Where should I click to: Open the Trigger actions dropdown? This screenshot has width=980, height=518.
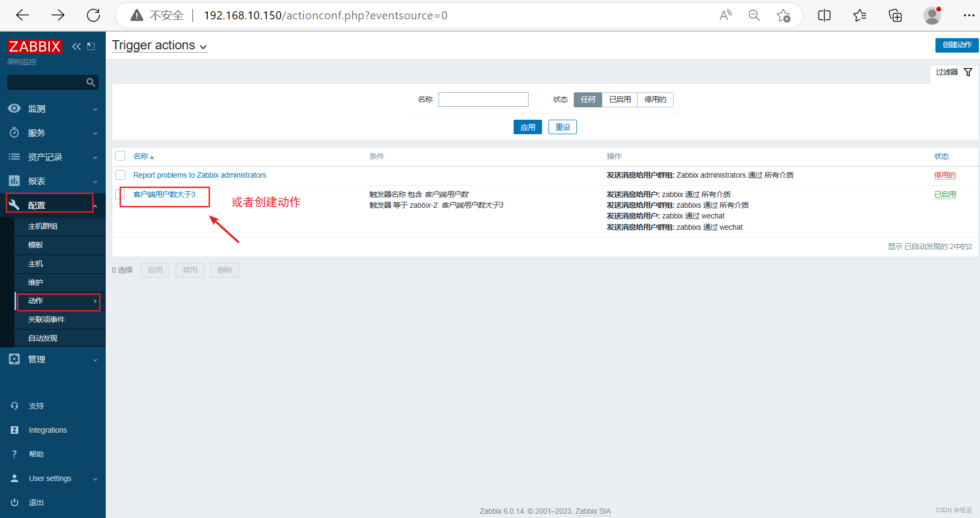[159, 46]
